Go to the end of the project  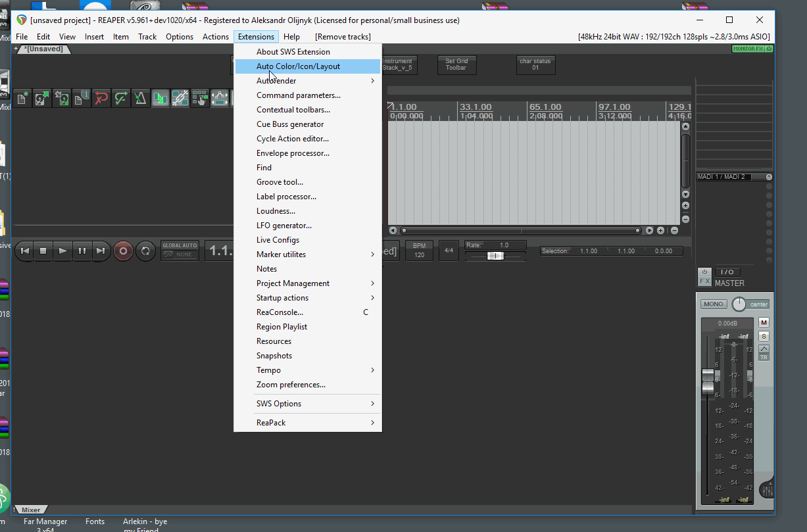pyautogui.click(x=101, y=251)
